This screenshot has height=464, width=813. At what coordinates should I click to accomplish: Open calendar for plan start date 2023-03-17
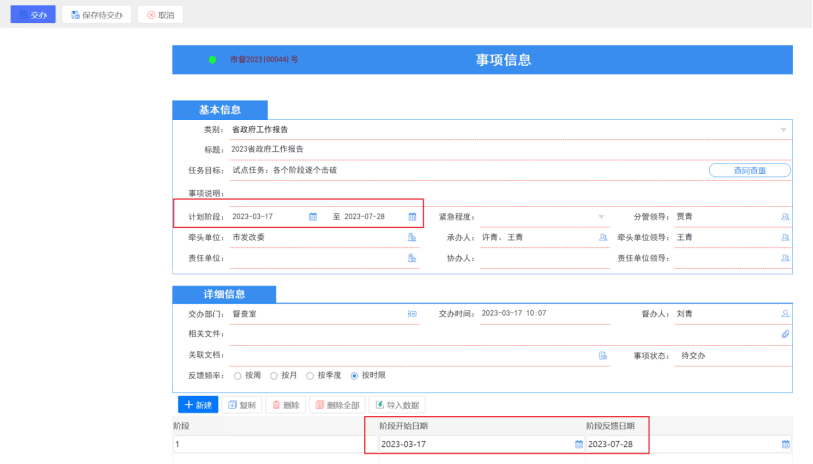(x=313, y=217)
